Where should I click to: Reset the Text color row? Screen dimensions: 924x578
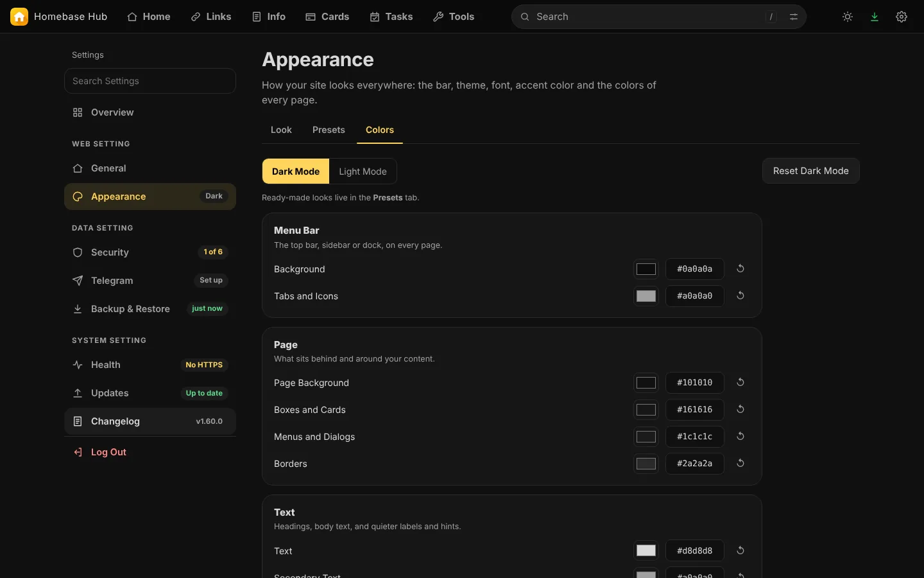pos(740,550)
